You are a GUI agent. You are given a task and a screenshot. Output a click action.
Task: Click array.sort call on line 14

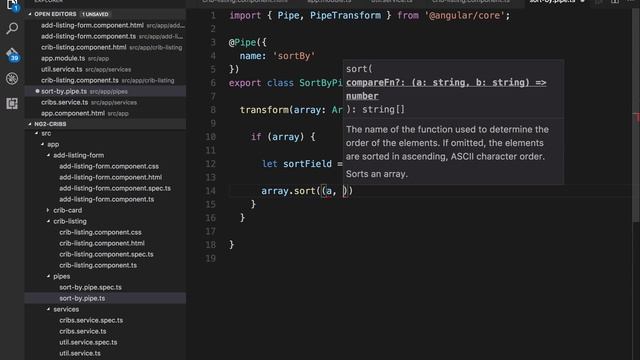[307, 191]
